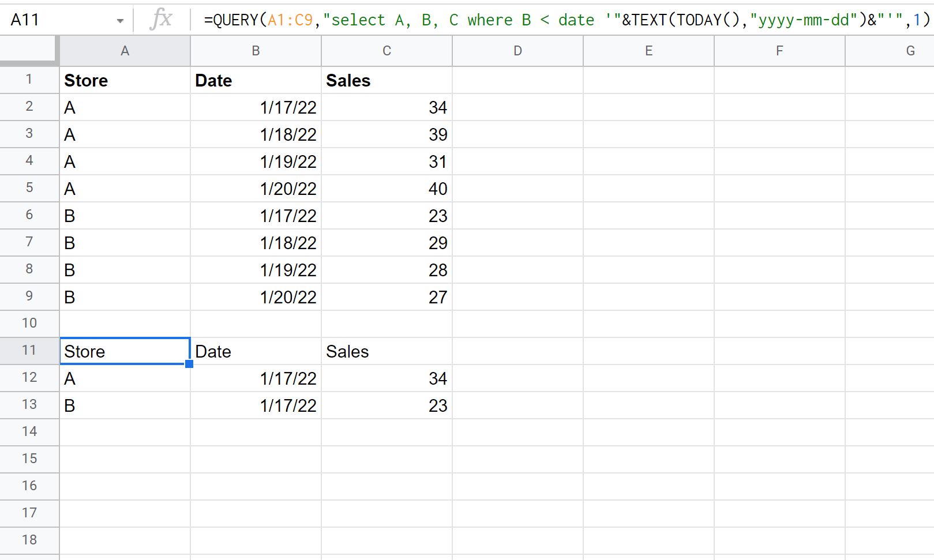Image resolution: width=934 pixels, height=560 pixels.
Task: Select row 5 header
Action: [29, 188]
